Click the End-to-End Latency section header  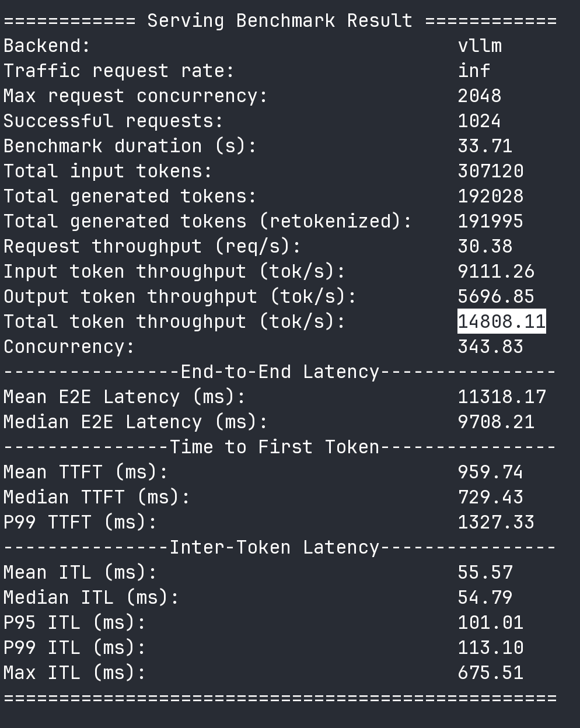coord(279,372)
